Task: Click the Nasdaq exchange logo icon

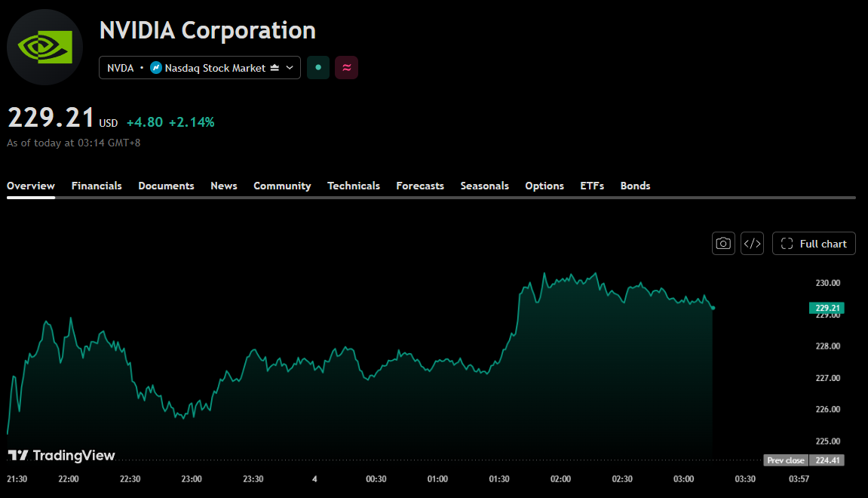Action: click(156, 68)
